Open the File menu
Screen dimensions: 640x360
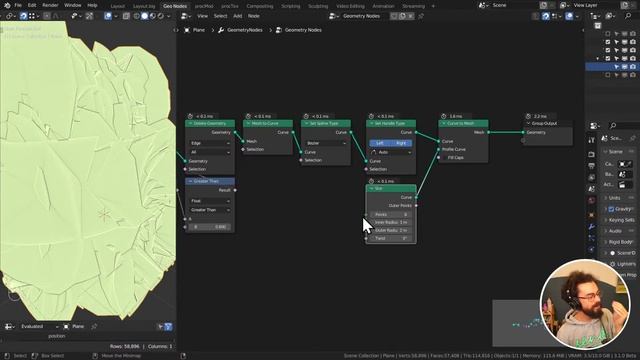point(18,5)
